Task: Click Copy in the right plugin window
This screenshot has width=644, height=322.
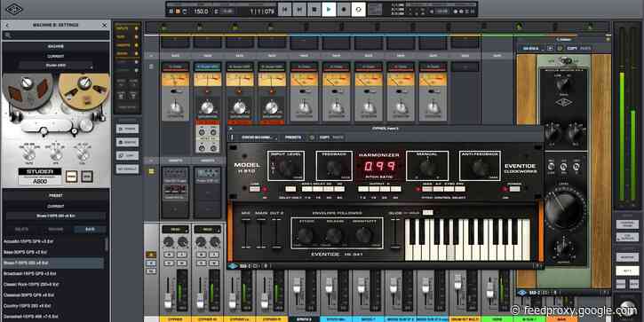Action: pyautogui.click(x=572, y=49)
